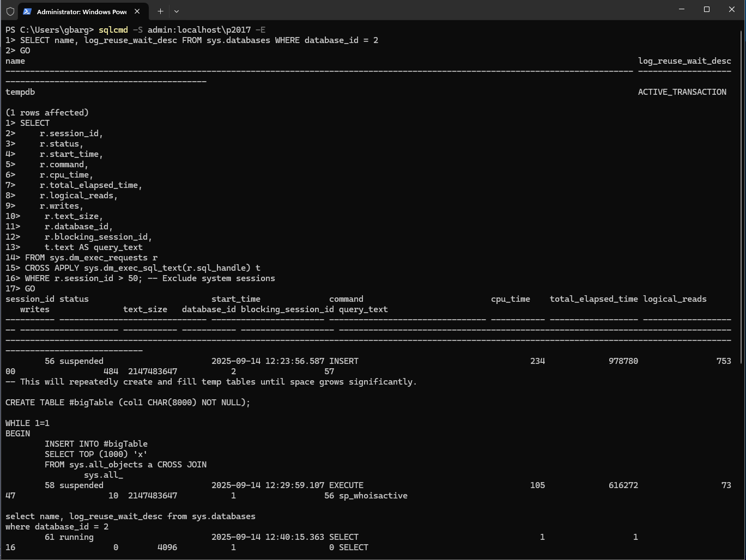Viewport: 746px width, 560px height.
Task: Click the PowerShell icon on the tab
Action: [27, 11]
